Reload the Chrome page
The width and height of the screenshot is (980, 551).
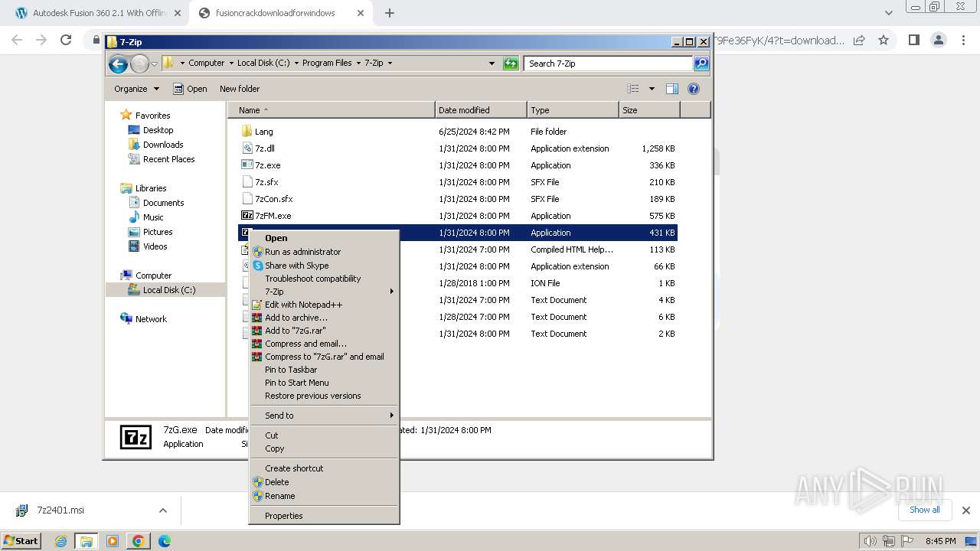click(x=66, y=40)
